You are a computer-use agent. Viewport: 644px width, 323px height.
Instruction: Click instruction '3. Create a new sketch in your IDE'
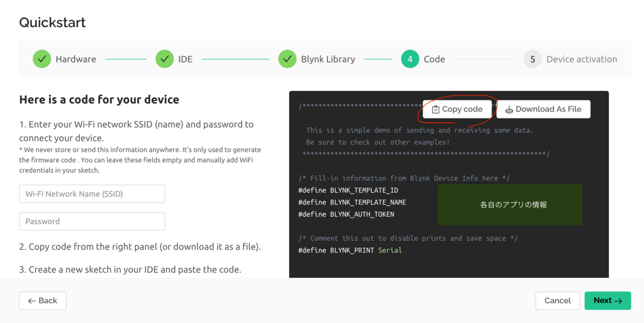click(130, 269)
